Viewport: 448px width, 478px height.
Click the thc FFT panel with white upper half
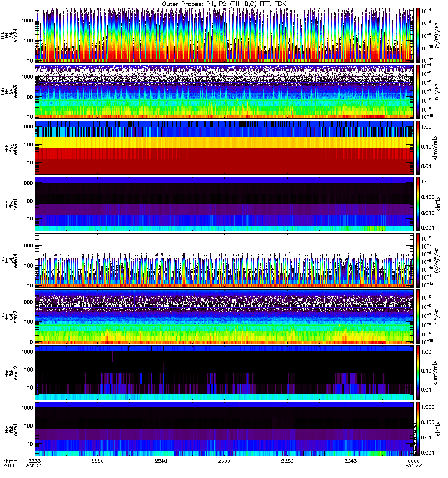tap(225, 260)
